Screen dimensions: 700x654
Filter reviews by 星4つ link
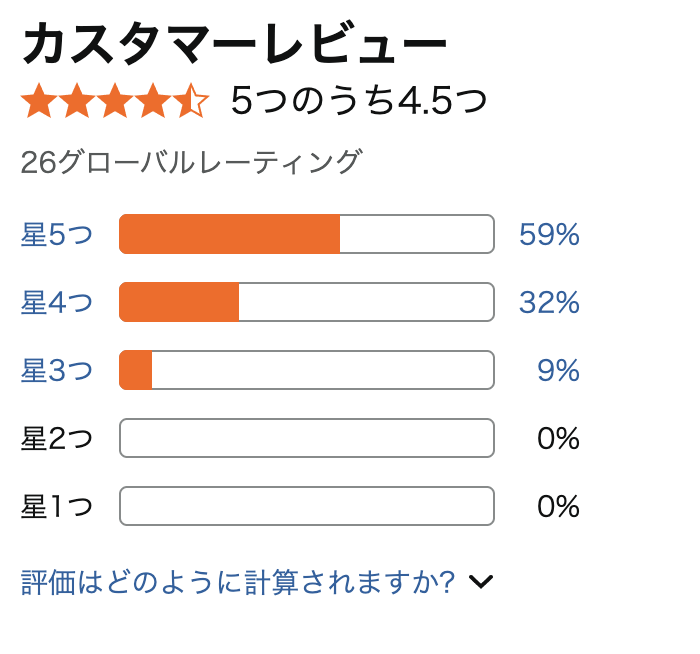(57, 303)
